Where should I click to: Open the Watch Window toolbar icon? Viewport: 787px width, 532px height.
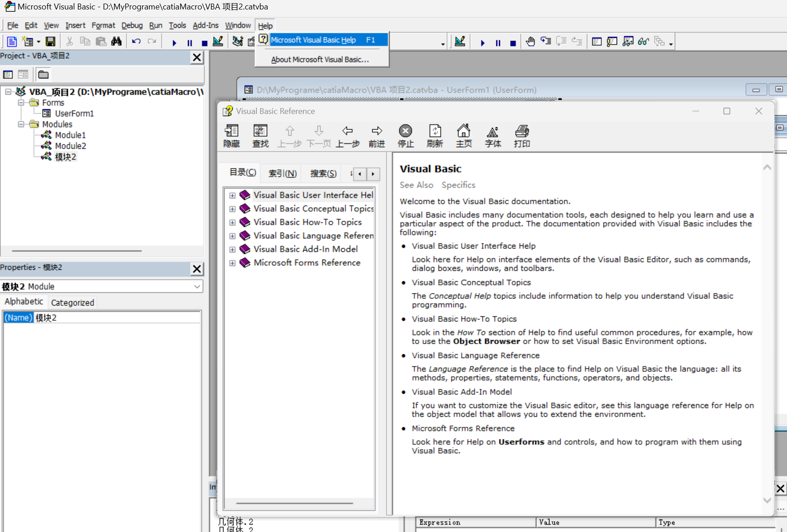[628, 42]
